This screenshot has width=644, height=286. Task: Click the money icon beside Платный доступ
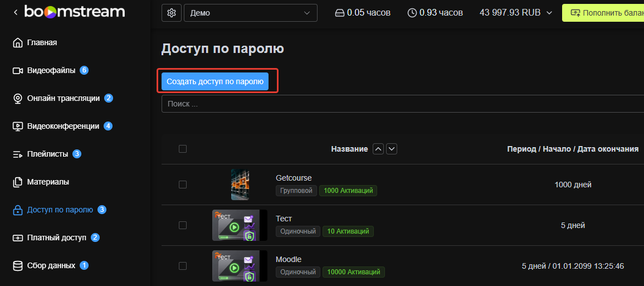[18, 238]
